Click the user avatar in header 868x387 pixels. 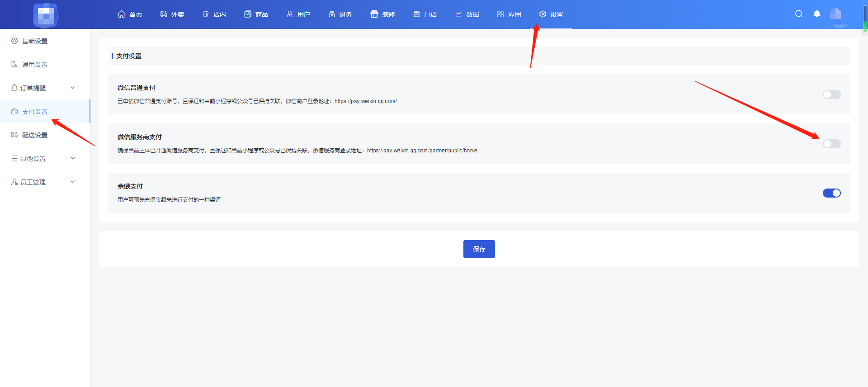835,14
